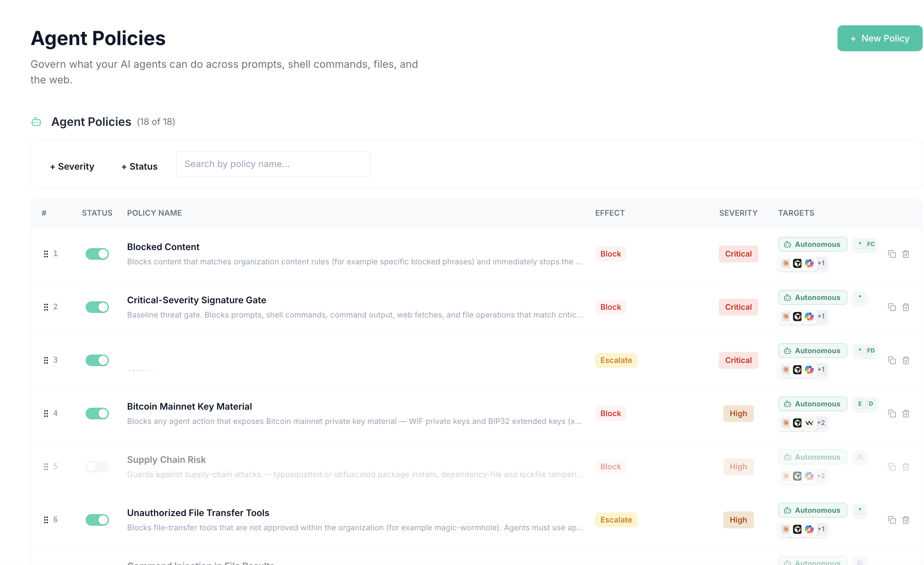This screenshot has height=565, width=924.
Task: Click the Autonomous tag in Bitcoin row
Action: (x=812, y=404)
